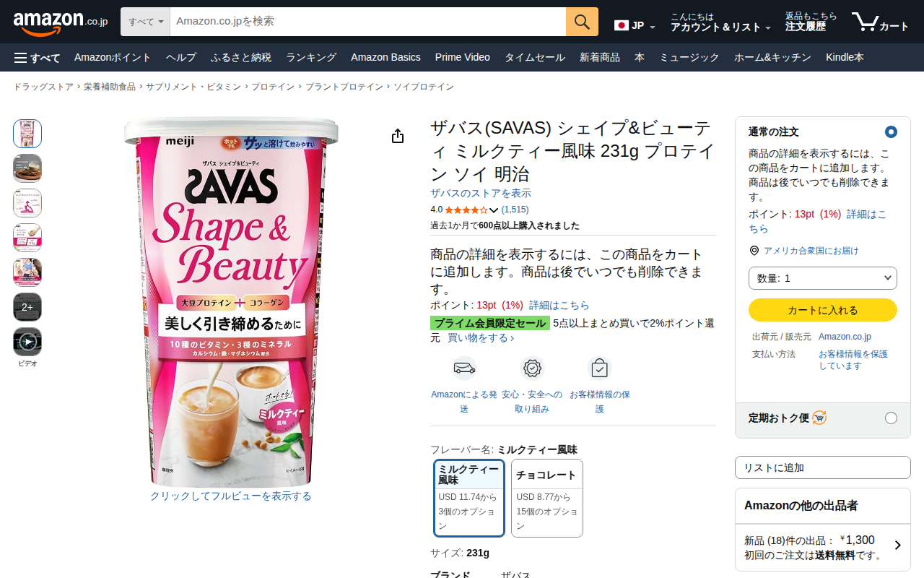Play the ビデオ product video thumbnail
Viewport: 924px width, 578px height.
coord(27,342)
